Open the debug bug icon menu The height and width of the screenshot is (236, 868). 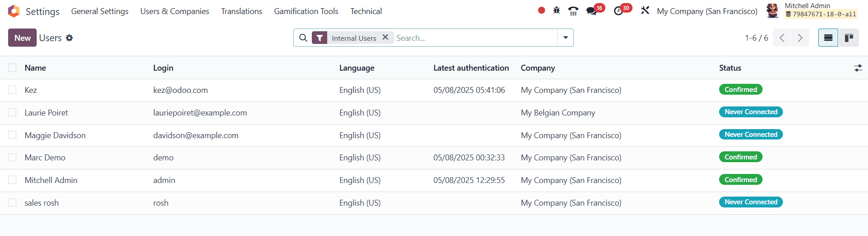coord(557,10)
